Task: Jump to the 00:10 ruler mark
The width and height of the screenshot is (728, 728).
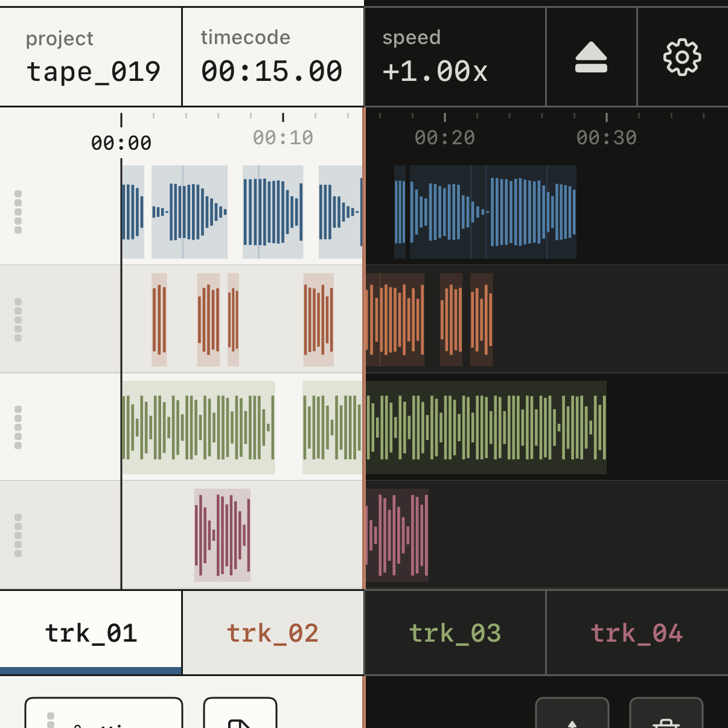Action: 283,138
